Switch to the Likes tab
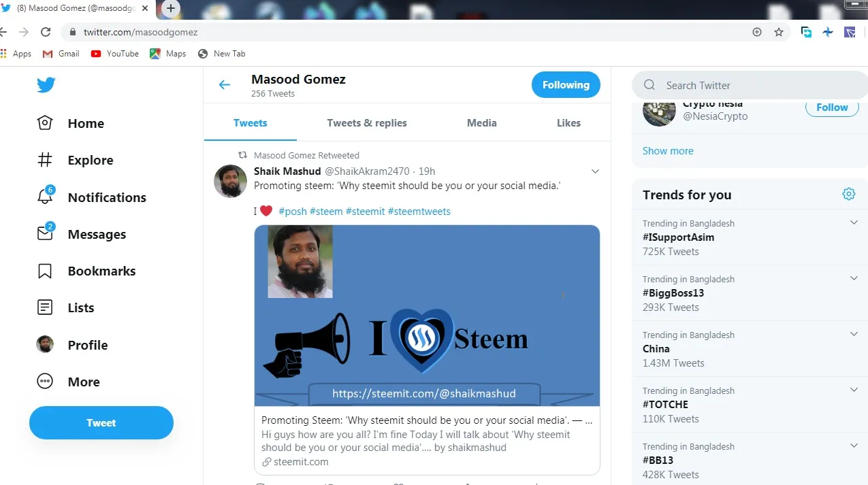Screen dimensions: 868x485 [x=568, y=123]
